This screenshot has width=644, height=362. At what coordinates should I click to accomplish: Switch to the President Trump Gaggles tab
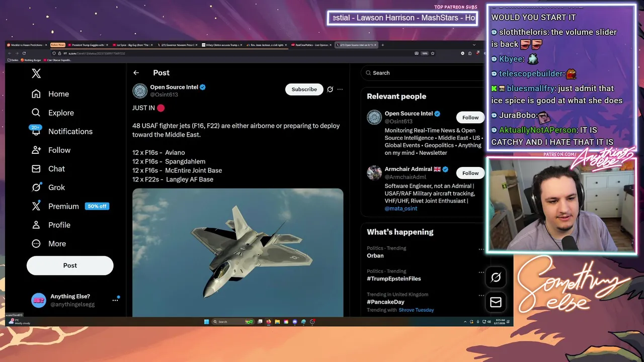click(87, 45)
